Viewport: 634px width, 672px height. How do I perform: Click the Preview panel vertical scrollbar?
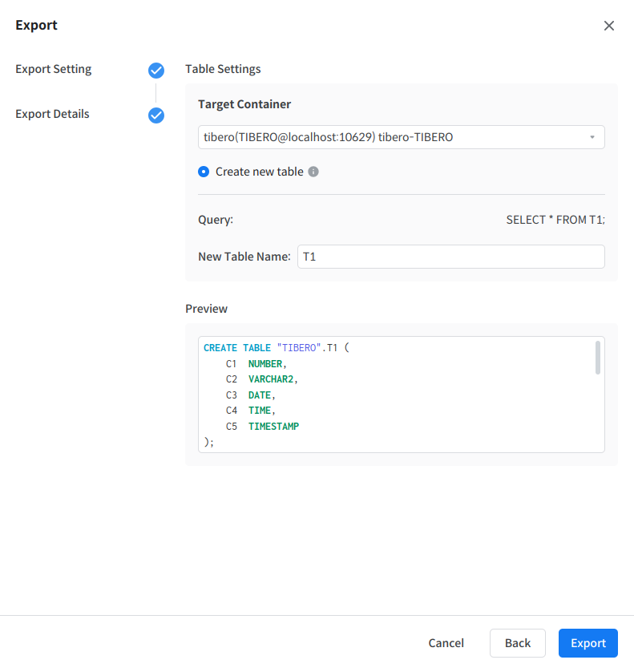click(598, 358)
